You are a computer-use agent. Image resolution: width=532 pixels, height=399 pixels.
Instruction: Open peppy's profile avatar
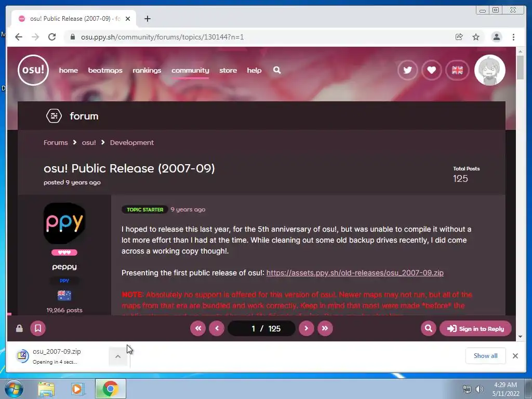point(64,223)
